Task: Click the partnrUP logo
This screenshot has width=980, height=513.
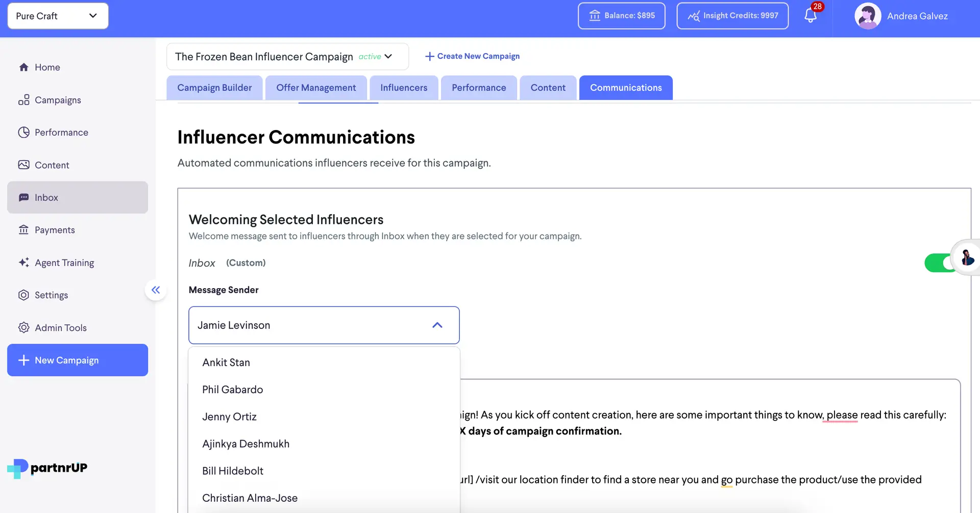Action: (x=47, y=468)
